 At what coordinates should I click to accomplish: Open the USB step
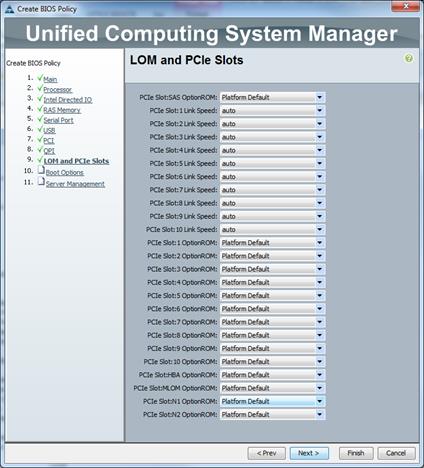coord(50,131)
